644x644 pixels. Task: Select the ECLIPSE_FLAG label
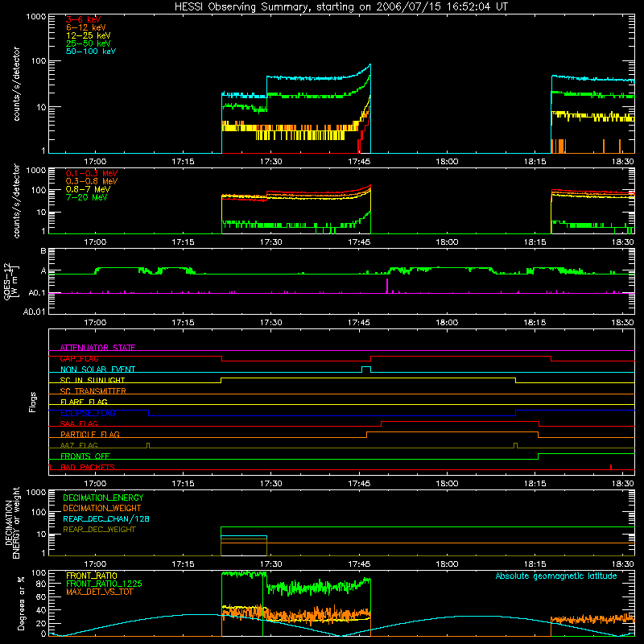[x=88, y=413]
